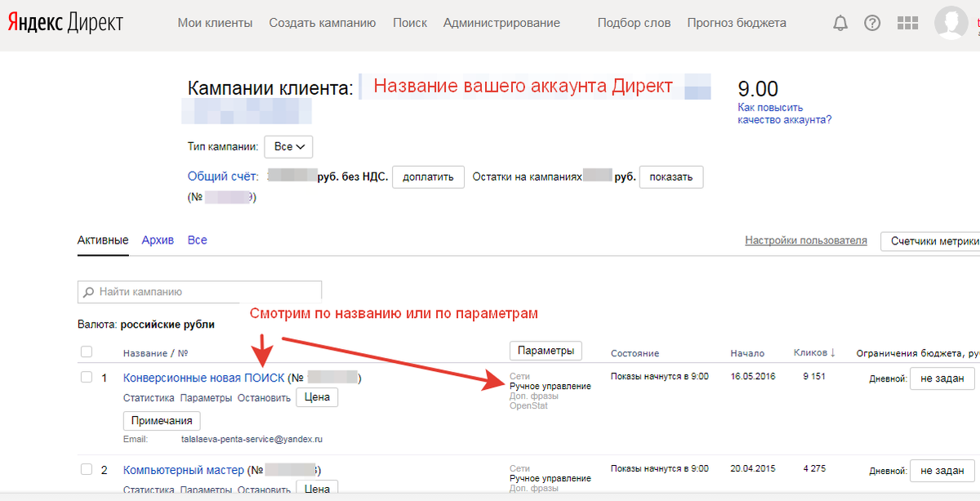980x501 pixels.
Task: Open Настройки пользователя link
Action: [805, 240]
